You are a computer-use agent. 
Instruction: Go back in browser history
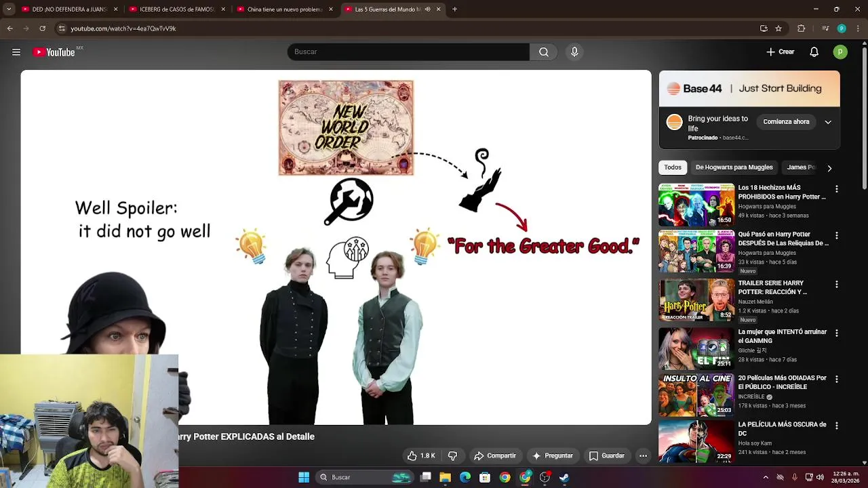point(9,28)
